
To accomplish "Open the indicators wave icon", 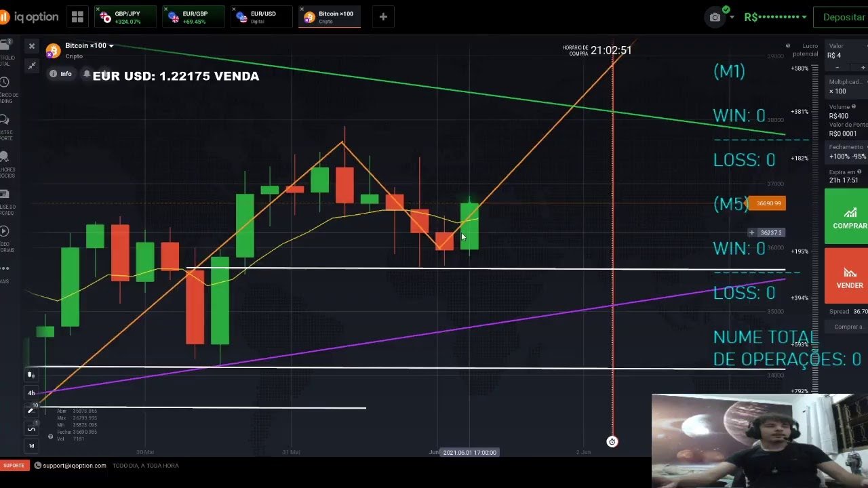I will click(x=31, y=428).
